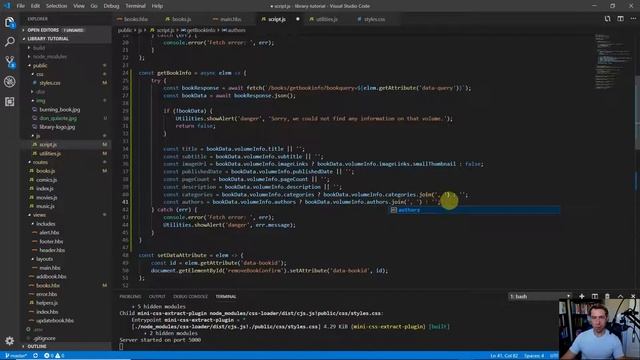The height and width of the screenshot is (360, 640).
Task: Maximize the terminal panel with chevron
Action: 620,296
